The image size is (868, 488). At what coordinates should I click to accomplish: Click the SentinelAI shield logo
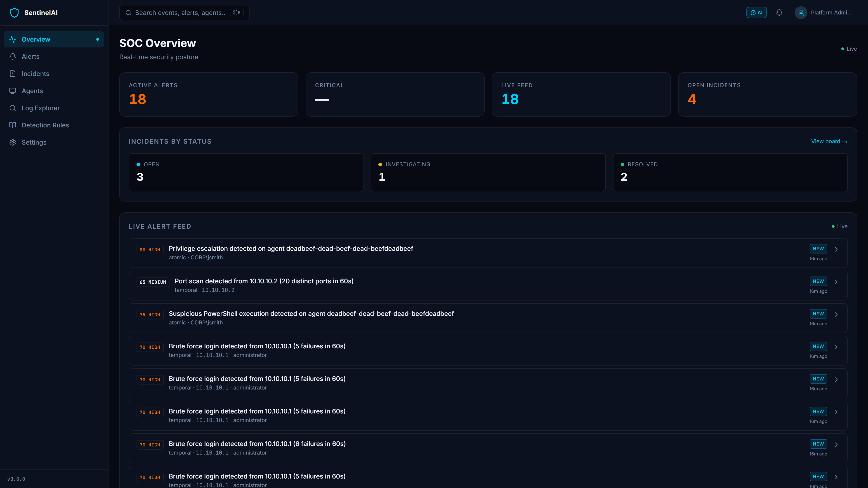tap(14, 12)
